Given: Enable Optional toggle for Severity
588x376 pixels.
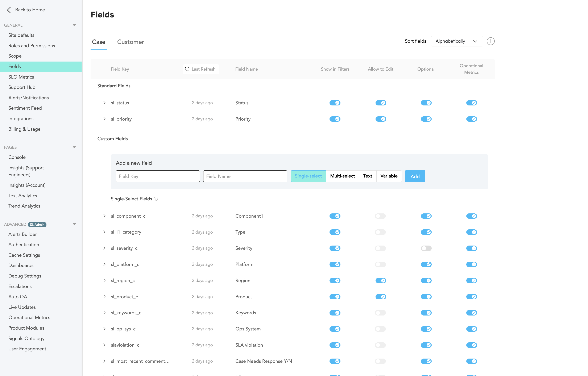Looking at the screenshot, I should (426, 248).
